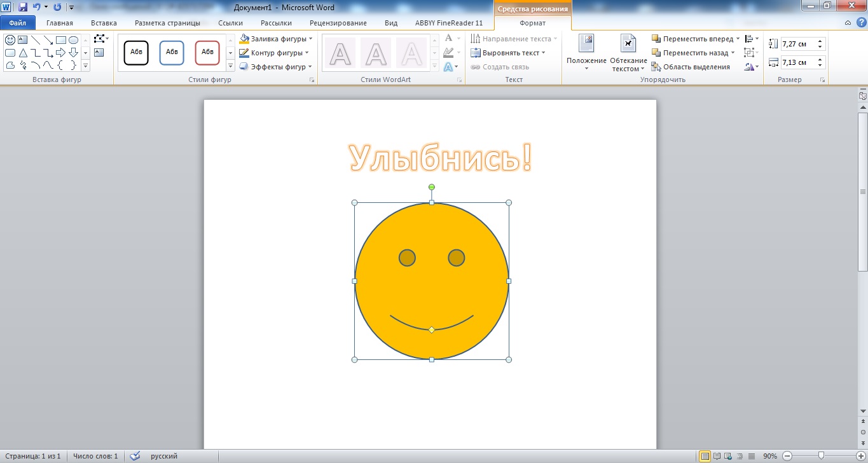Apply the blue outlined shape style
The height and width of the screenshot is (463, 868).
pos(172,53)
